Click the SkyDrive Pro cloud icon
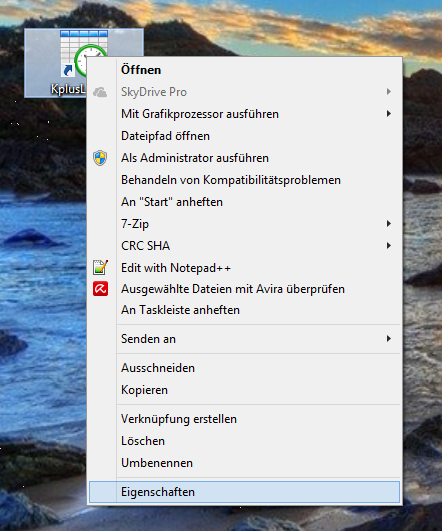Viewport: 442px width, 531px height. coord(100,92)
